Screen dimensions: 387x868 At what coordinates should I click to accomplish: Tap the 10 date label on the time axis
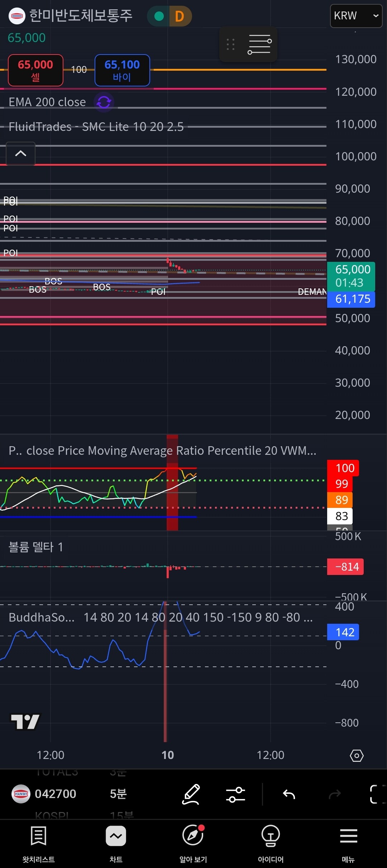click(x=168, y=755)
